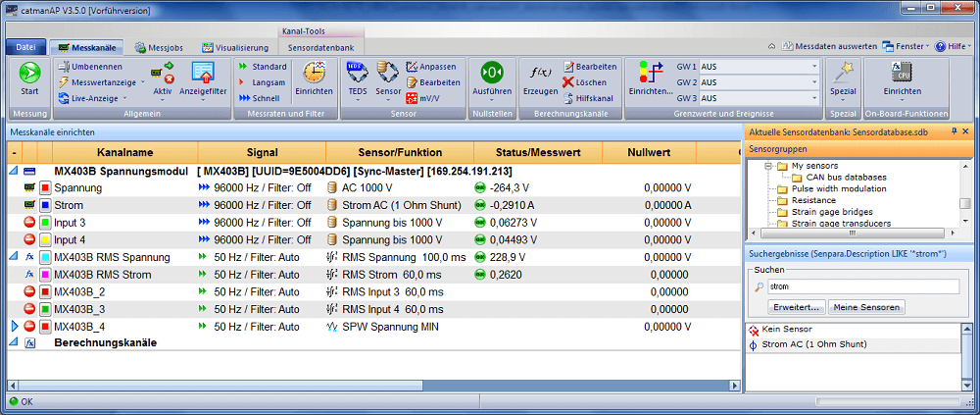Click the Hilfskanal tool

click(588, 98)
